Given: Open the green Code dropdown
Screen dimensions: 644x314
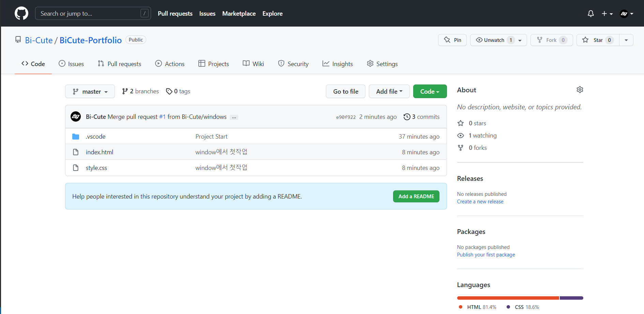Looking at the screenshot, I should coord(430,91).
